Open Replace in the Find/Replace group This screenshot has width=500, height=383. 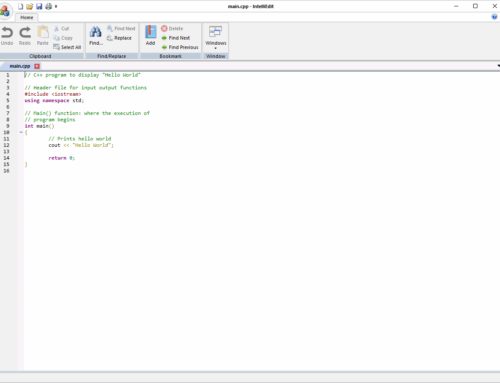click(119, 38)
